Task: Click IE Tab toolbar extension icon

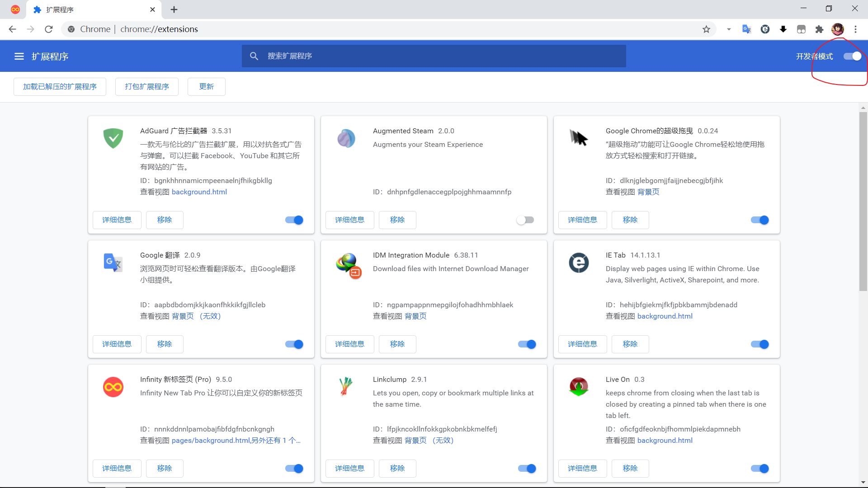Action: [x=765, y=29]
